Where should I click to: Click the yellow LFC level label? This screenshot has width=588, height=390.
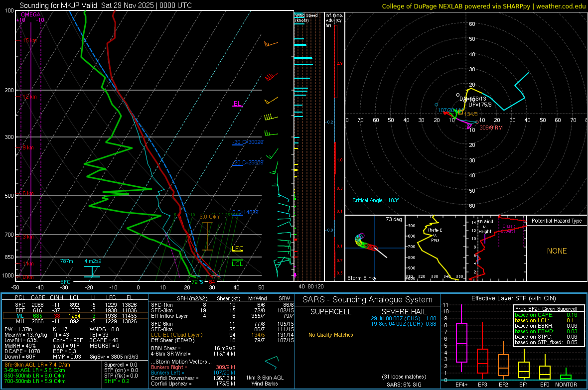point(237,248)
